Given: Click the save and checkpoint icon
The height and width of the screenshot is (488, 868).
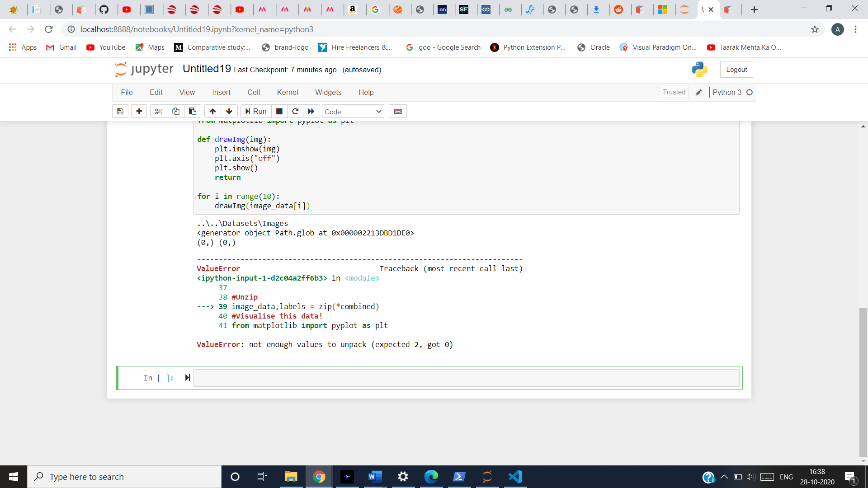Looking at the screenshot, I should (x=120, y=112).
